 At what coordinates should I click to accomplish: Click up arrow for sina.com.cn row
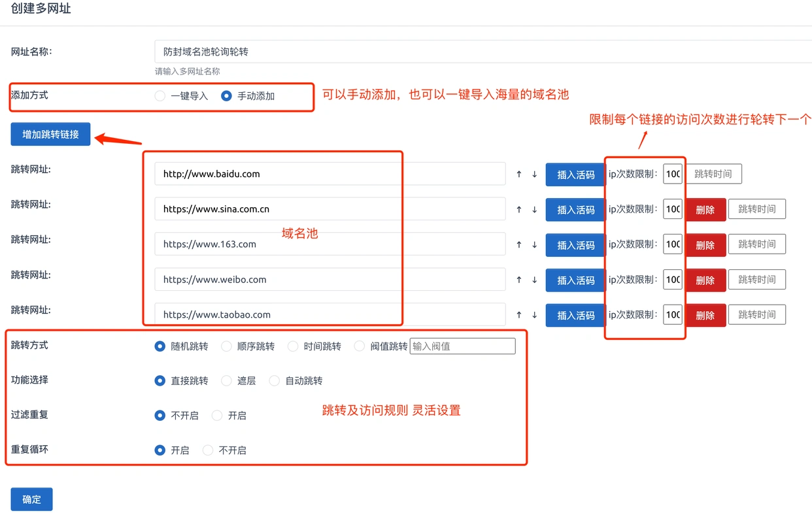point(519,210)
